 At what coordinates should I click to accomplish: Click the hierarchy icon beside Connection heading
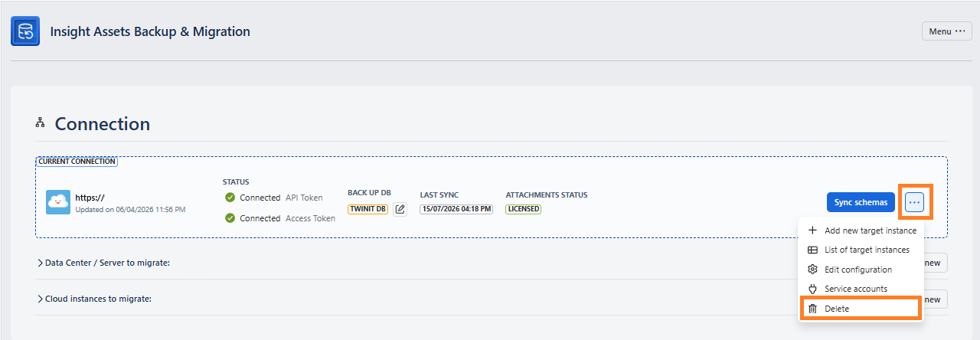click(41, 123)
